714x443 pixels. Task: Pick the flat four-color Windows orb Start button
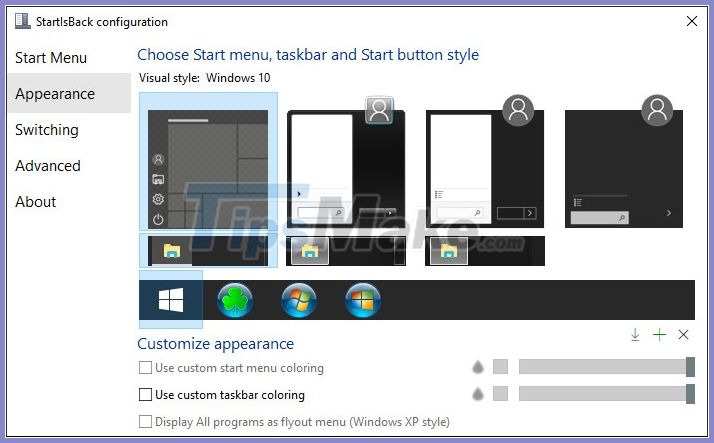pos(363,300)
